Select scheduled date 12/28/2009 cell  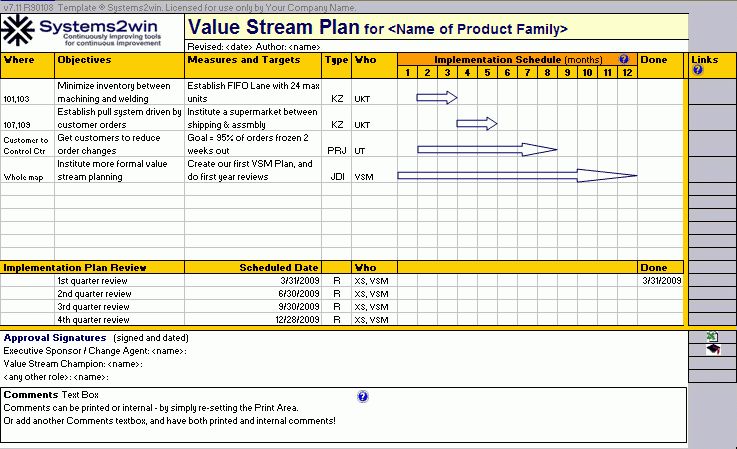click(x=253, y=320)
